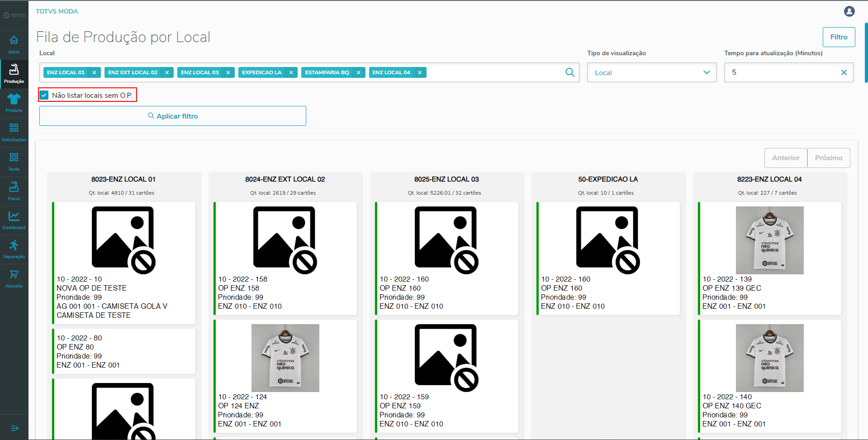Open the user profile avatar
The image size is (868, 440).
click(849, 11)
